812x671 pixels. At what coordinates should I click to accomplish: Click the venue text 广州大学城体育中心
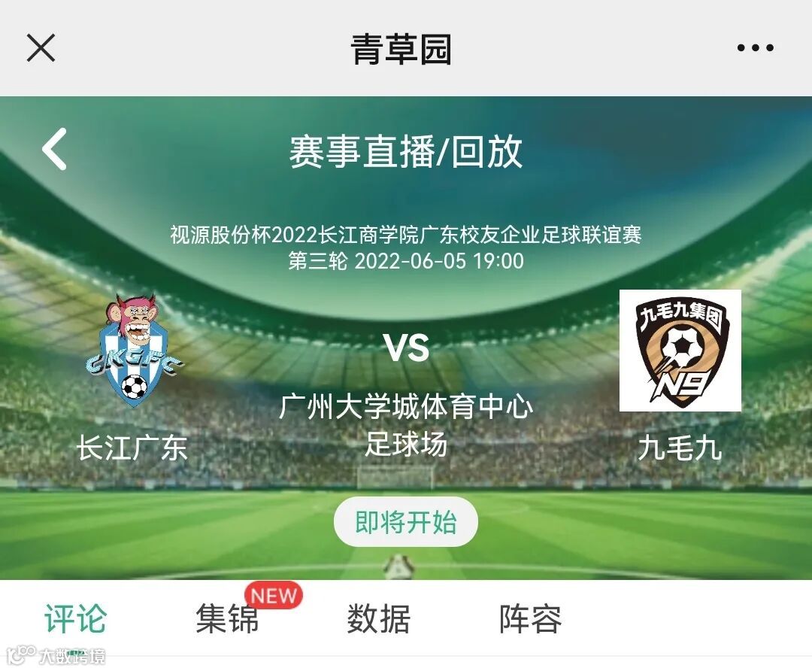click(405, 406)
